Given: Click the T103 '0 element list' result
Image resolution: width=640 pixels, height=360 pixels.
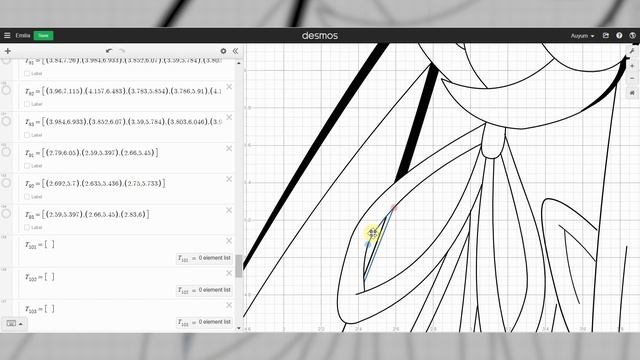Looking at the screenshot, I should coord(204,322).
